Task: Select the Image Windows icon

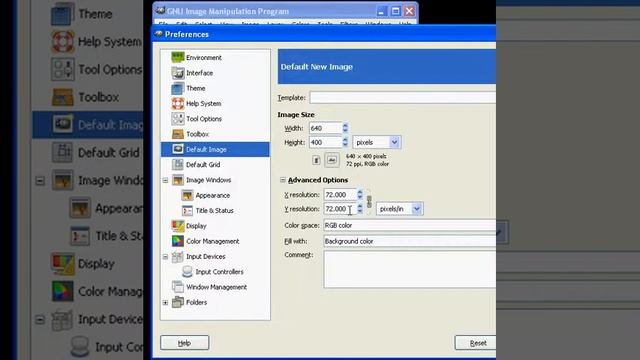Action: pos(178,180)
